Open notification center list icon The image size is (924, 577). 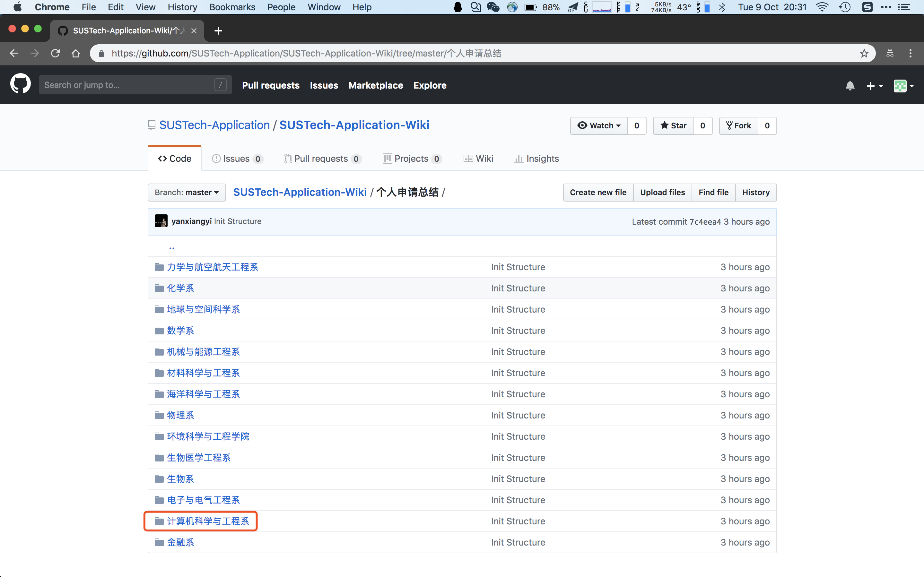[x=904, y=7]
